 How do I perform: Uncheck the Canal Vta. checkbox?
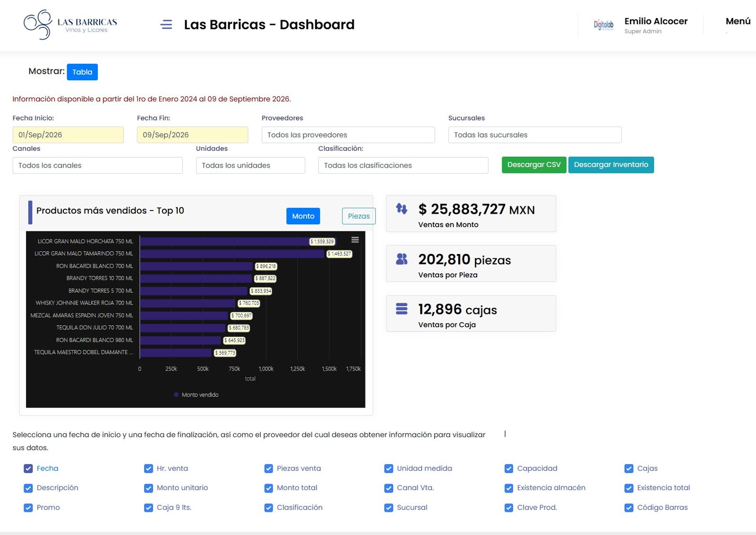388,488
